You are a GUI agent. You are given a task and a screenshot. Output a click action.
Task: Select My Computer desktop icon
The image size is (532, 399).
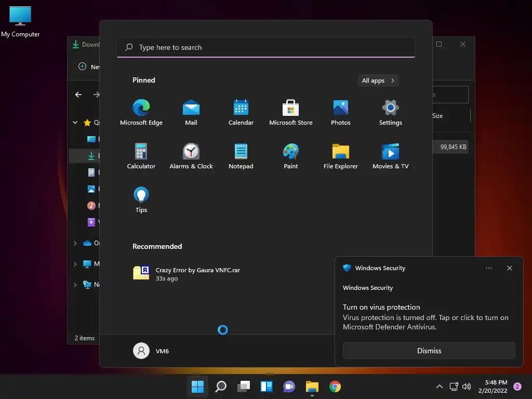[x=20, y=22]
